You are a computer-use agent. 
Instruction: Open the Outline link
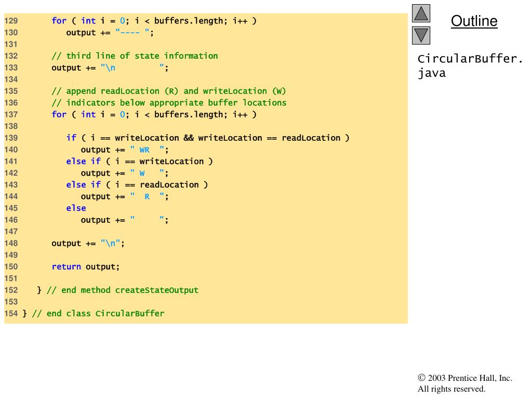point(474,21)
